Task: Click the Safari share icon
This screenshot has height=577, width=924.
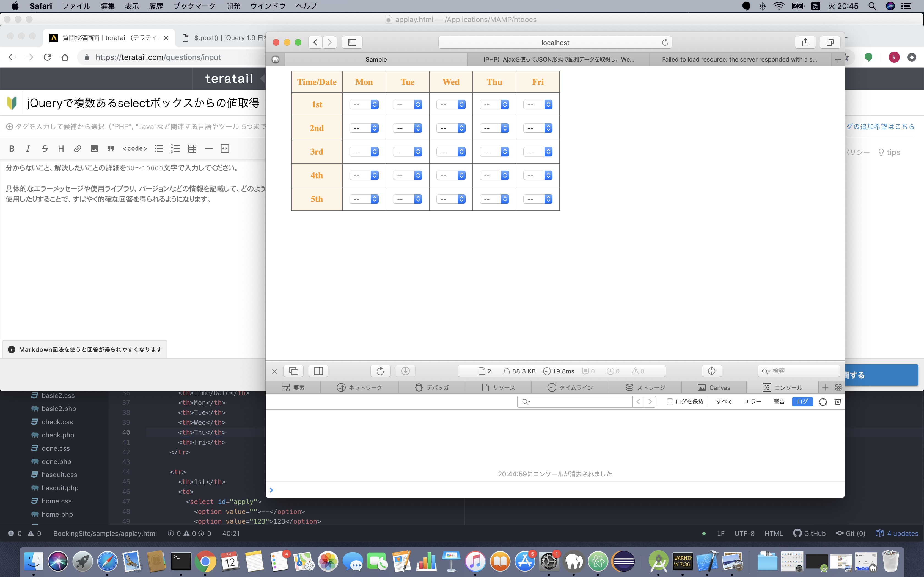Action: (805, 42)
